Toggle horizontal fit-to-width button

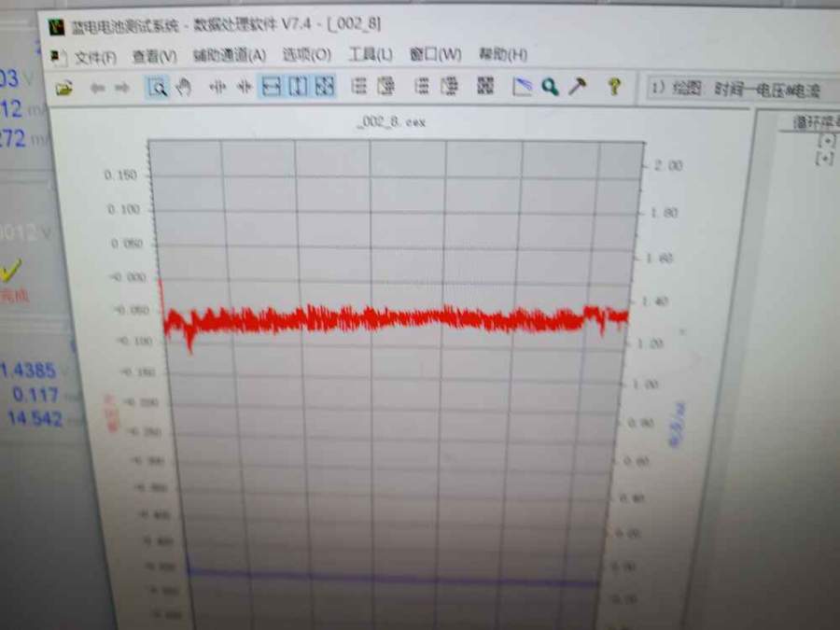272,88
